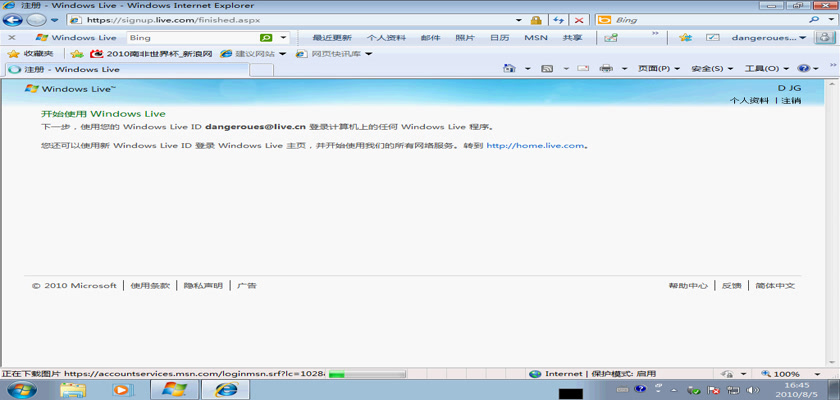Click inside the address bar URL field
The width and height of the screenshot is (840, 400).
[x=300, y=20]
